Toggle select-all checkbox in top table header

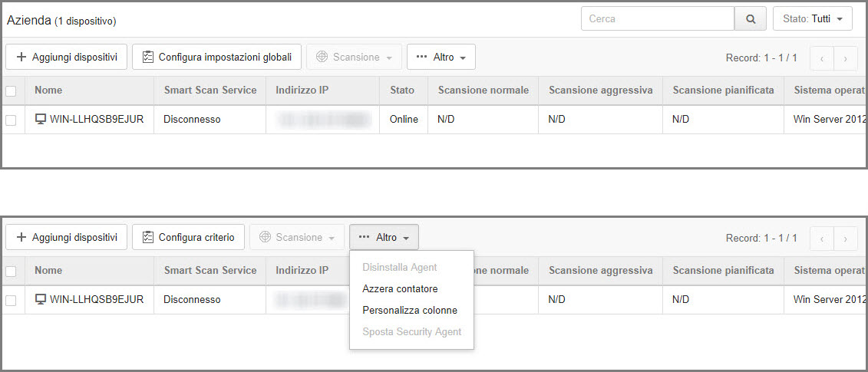(x=11, y=91)
